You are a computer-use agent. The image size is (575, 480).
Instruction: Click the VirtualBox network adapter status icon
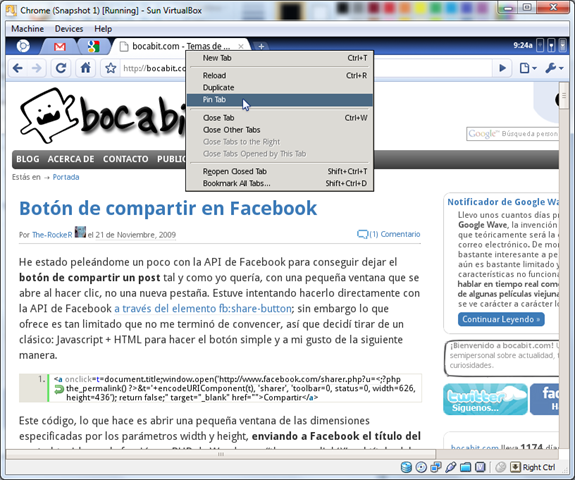(x=436, y=467)
